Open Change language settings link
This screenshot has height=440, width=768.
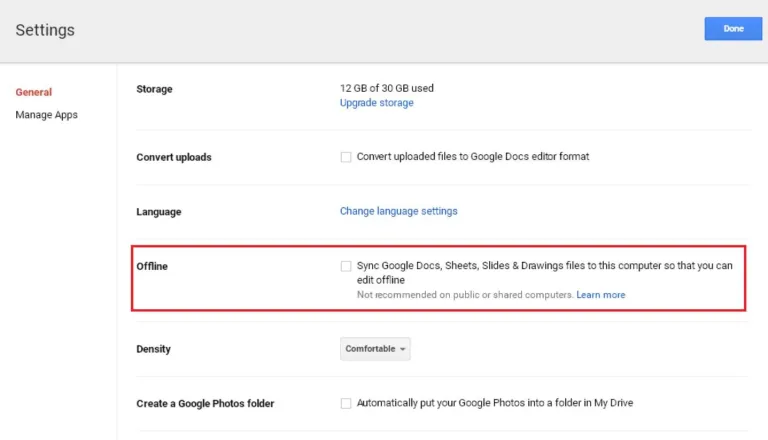point(399,211)
